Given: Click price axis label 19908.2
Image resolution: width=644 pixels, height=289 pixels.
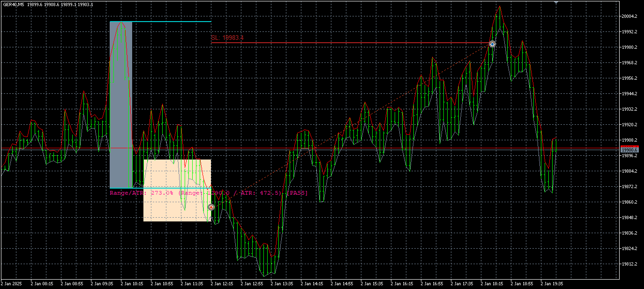Looking at the screenshot, I should [x=629, y=140].
